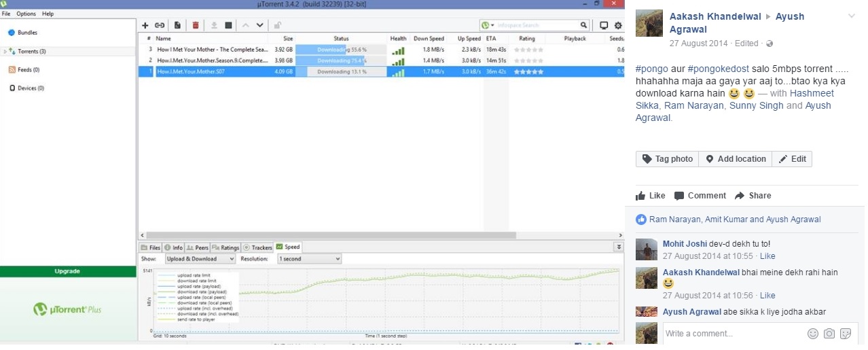Click the Remote monitor icon in toolbar
The height and width of the screenshot is (350, 868).
pyautogui.click(x=604, y=26)
